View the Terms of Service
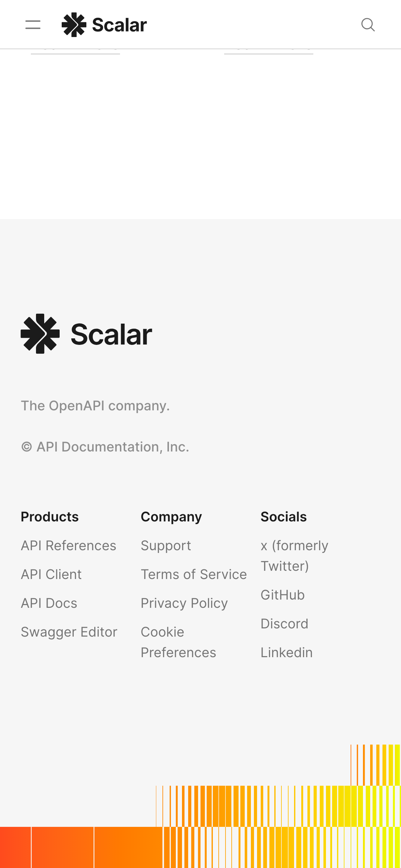The image size is (401, 868). pyautogui.click(x=194, y=574)
